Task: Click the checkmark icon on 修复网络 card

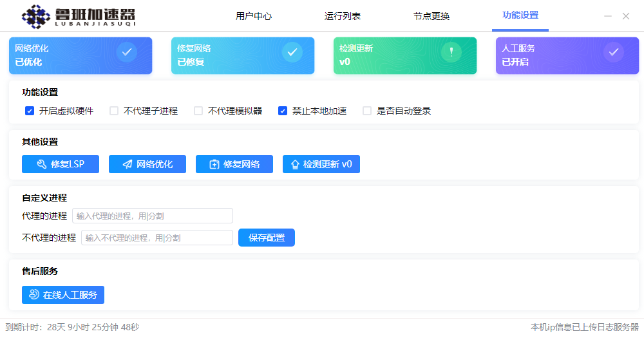Action: 292,52
